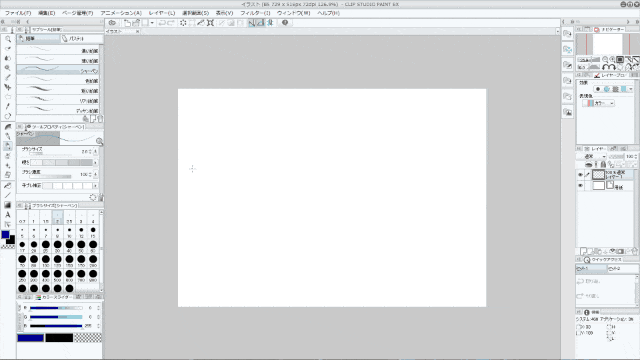640x360 pixels.
Task: Click the delete sub tool trash icon
Action: coord(100,119)
